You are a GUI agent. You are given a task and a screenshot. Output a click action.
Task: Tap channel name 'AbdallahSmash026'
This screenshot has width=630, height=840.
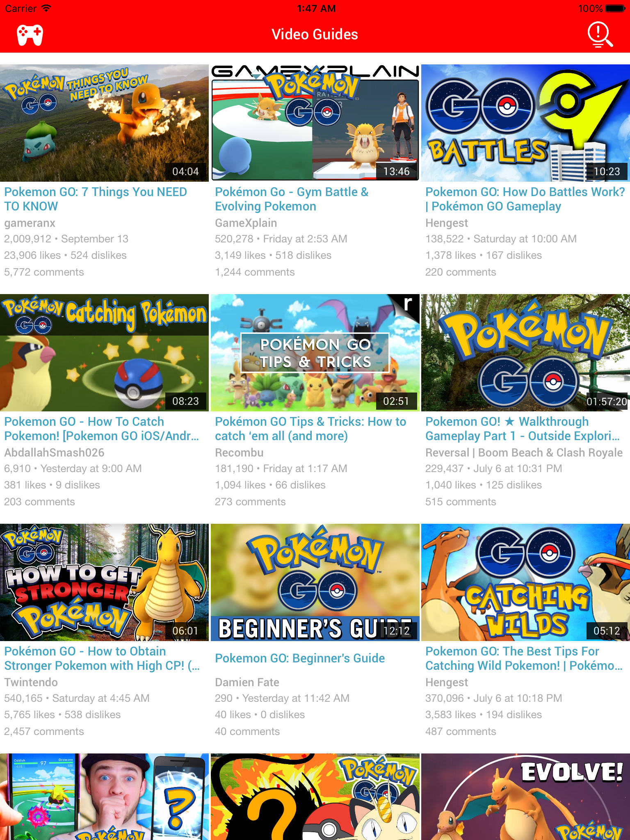click(x=54, y=453)
